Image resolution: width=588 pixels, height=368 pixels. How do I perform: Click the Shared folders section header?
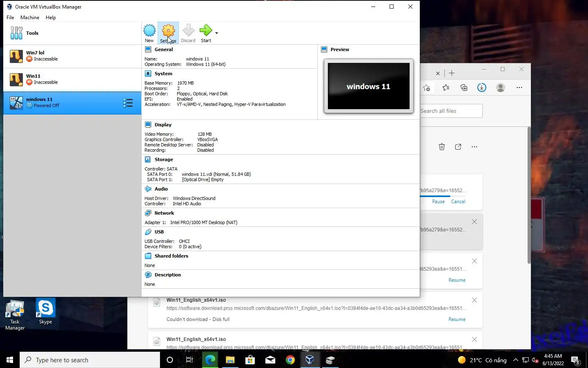pos(171,256)
